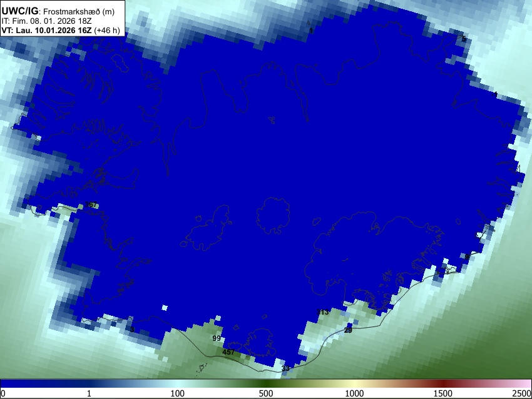The image size is (532, 399).
Task: Click the map value label '3'
Action: pyautogui.click(x=132, y=330)
